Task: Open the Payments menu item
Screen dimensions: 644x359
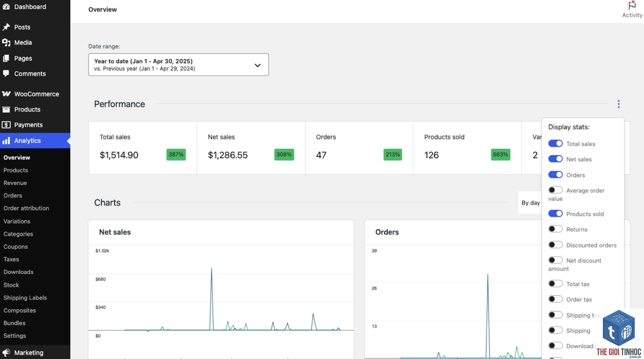Action: coord(28,125)
